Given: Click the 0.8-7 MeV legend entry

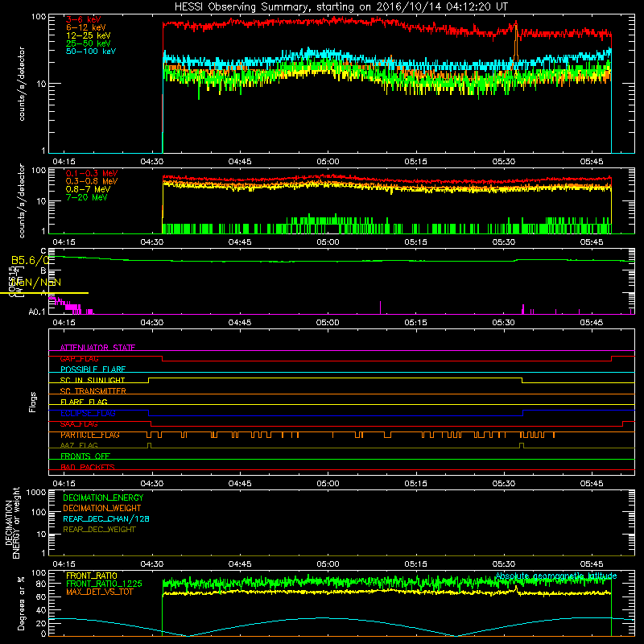Looking at the screenshot, I should (x=88, y=189).
